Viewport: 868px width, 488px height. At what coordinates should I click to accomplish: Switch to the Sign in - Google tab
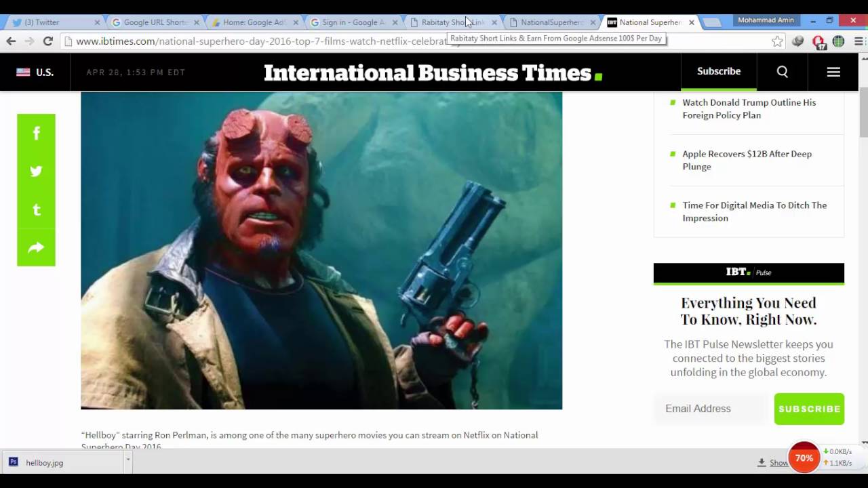(353, 22)
